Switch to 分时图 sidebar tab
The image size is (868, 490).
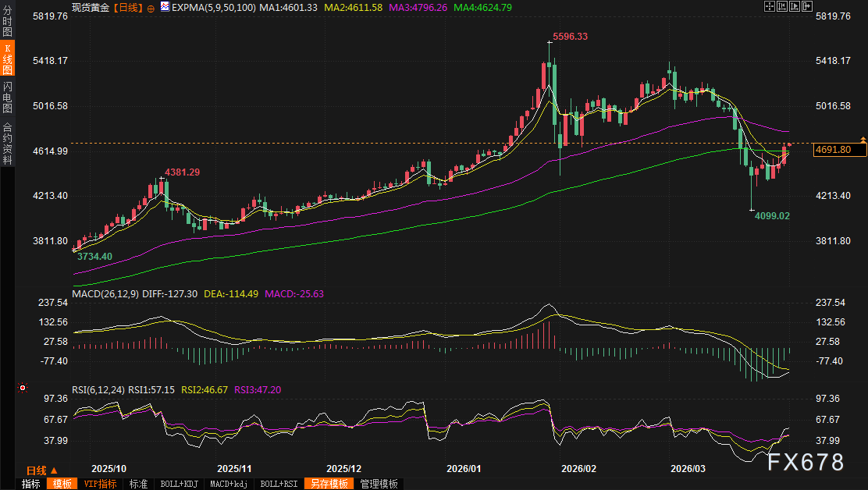coord(7,21)
